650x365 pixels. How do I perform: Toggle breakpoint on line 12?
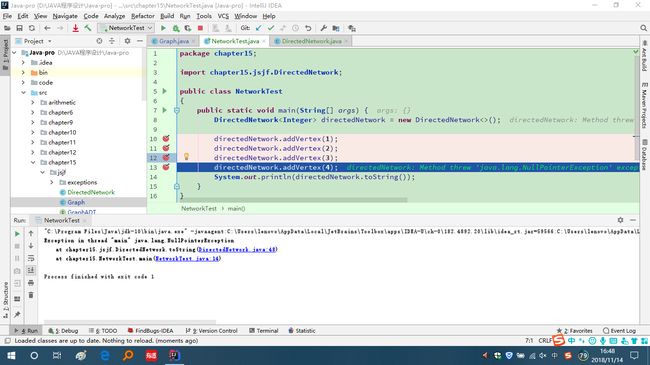[x=166, y=158]
